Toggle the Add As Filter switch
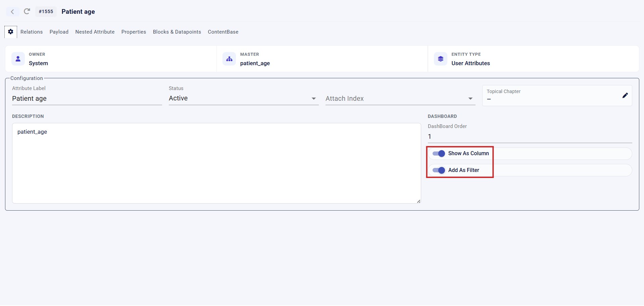 coord(439,170)
